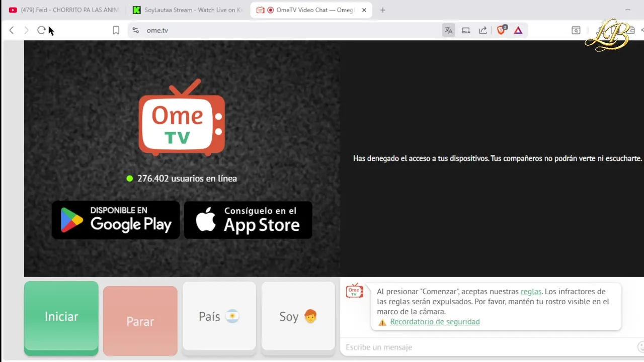
Task: Open Recordatorio de seguridad link
Action: (x=435, y=322)
